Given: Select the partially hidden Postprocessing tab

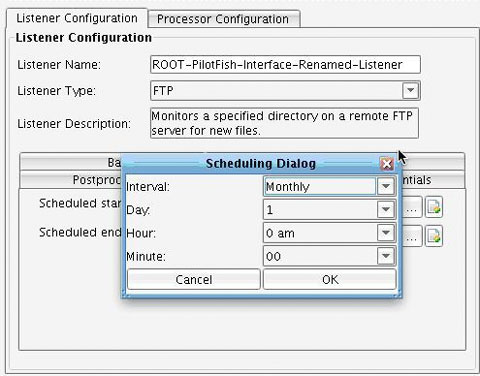Looking at the screenshot, I should click(x=71, y=180).
